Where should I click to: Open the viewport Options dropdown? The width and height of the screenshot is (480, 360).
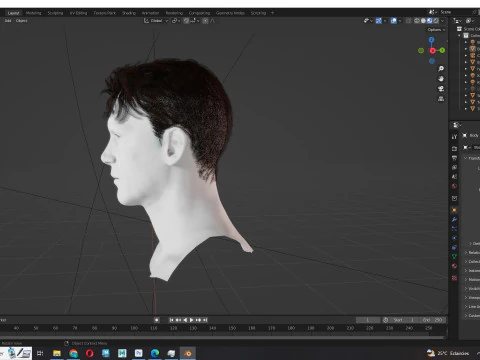(436, 30)
